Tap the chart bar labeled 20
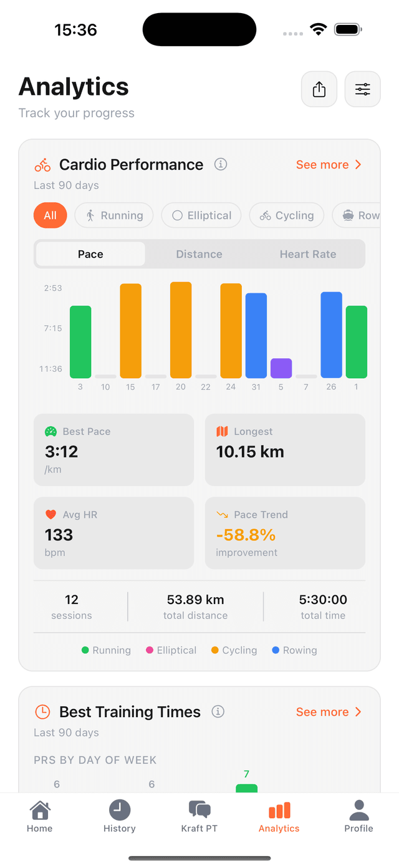Viewport: 399px width, 868px height. click(x=180, y=329)
